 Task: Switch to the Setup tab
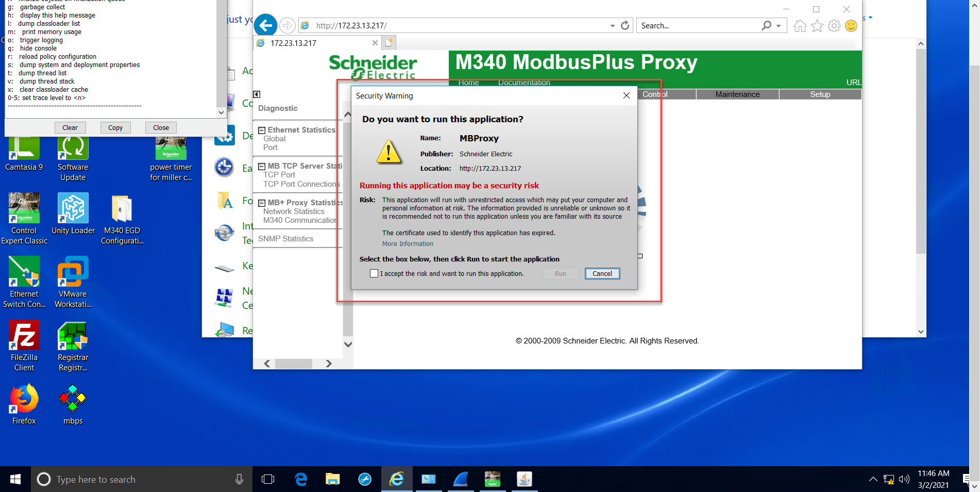[820, 94]
